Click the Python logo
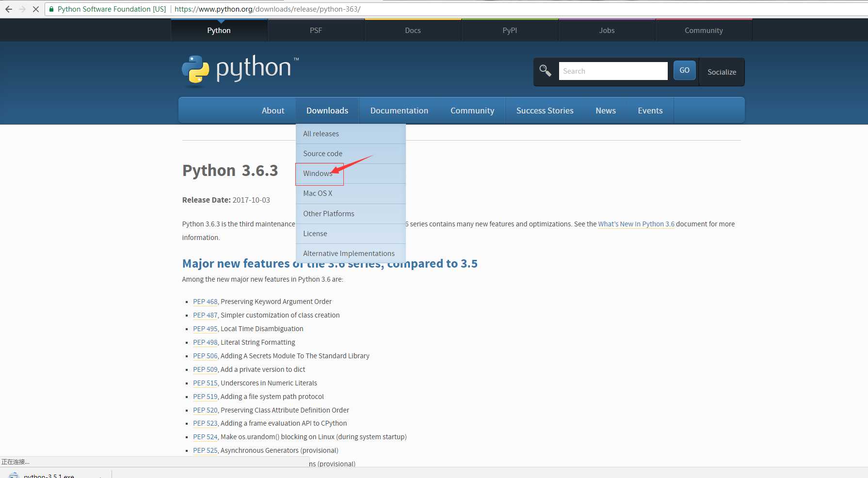Screen dimensions: 868x478 [241, 71]
